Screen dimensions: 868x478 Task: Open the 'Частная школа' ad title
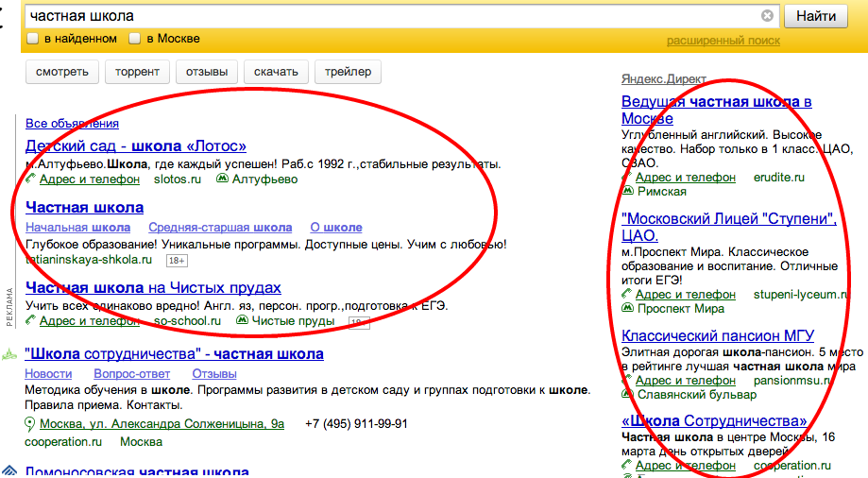pos(85,207)
